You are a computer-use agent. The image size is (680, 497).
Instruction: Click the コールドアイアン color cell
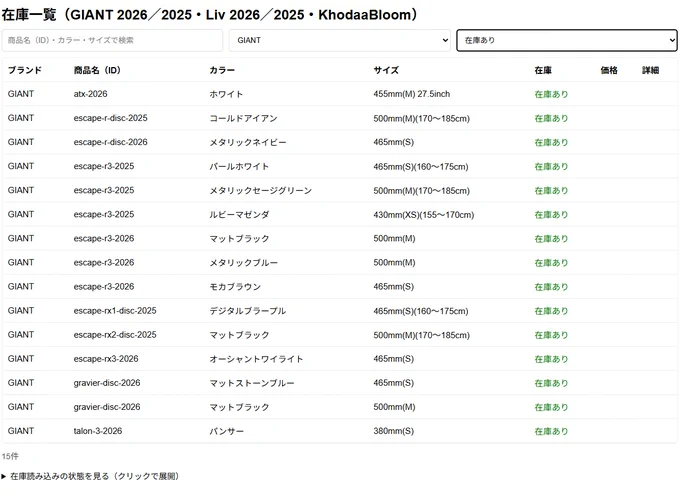pos(243,118)
